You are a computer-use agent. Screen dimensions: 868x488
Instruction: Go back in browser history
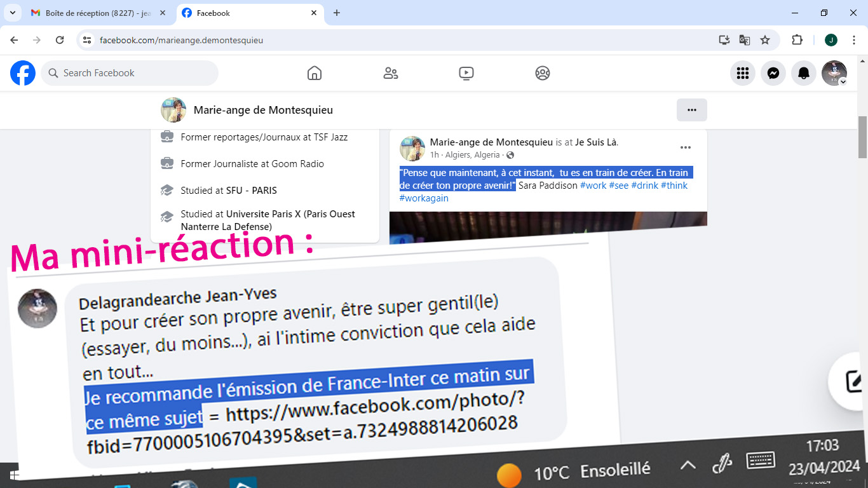[x=15, y=40]
